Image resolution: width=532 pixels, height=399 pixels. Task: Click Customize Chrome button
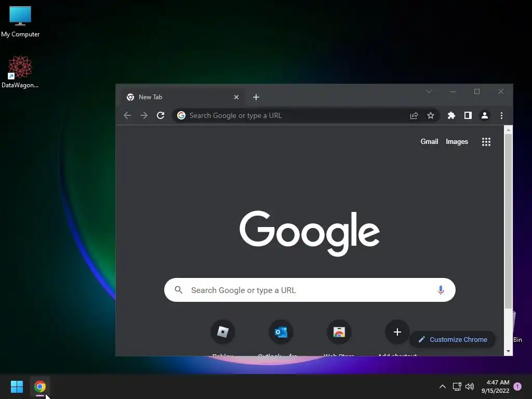(453, 340)
